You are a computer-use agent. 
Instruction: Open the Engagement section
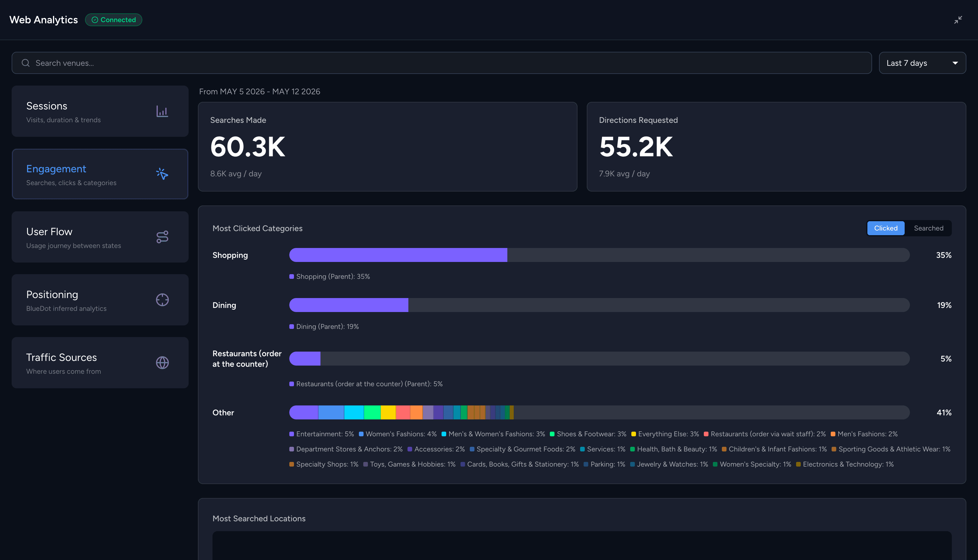click(100, 174)
